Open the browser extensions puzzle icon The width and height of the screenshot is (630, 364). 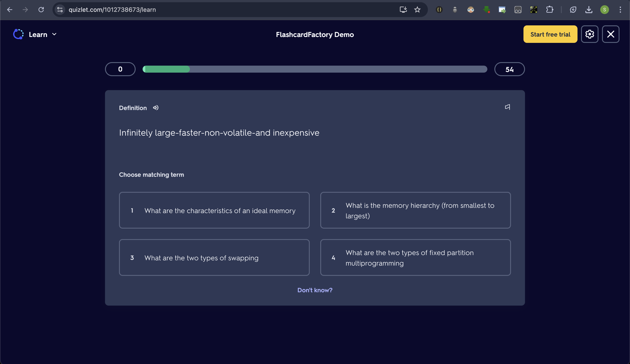click(549, 10)
